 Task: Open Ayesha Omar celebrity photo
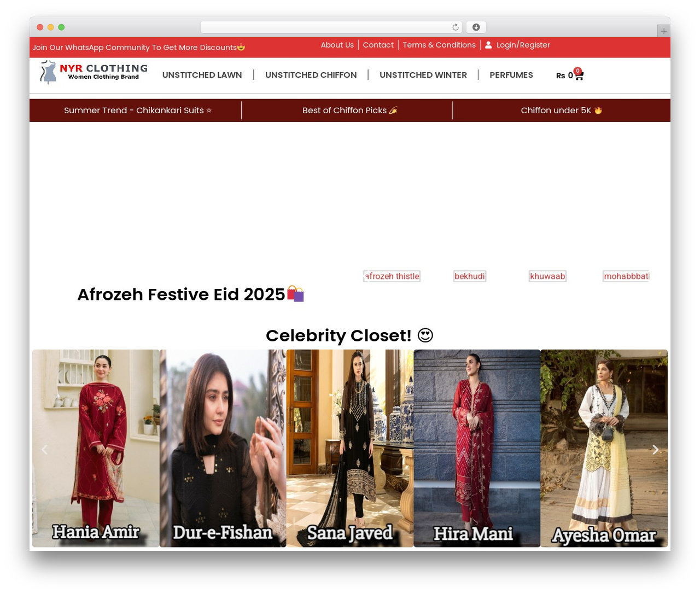point(604,448)
